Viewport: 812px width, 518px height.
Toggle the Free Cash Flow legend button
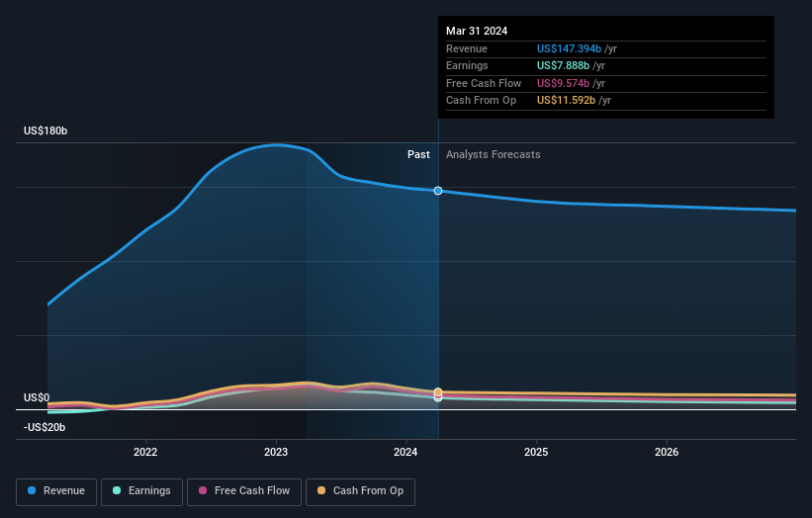[244, 491]
